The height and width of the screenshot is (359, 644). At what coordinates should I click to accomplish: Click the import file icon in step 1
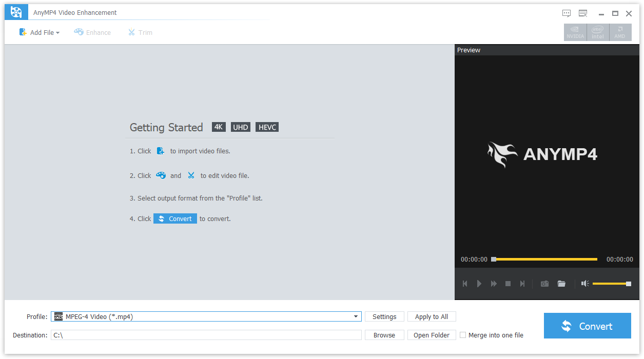click(161, 151)
